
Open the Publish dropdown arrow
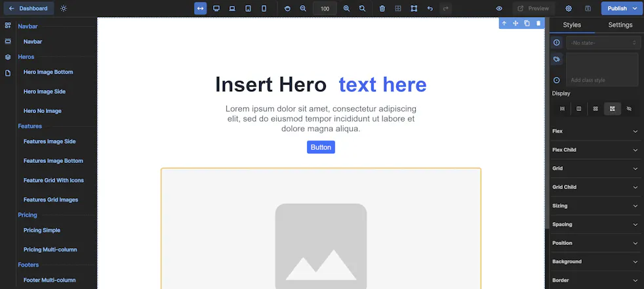click(635, 9)
